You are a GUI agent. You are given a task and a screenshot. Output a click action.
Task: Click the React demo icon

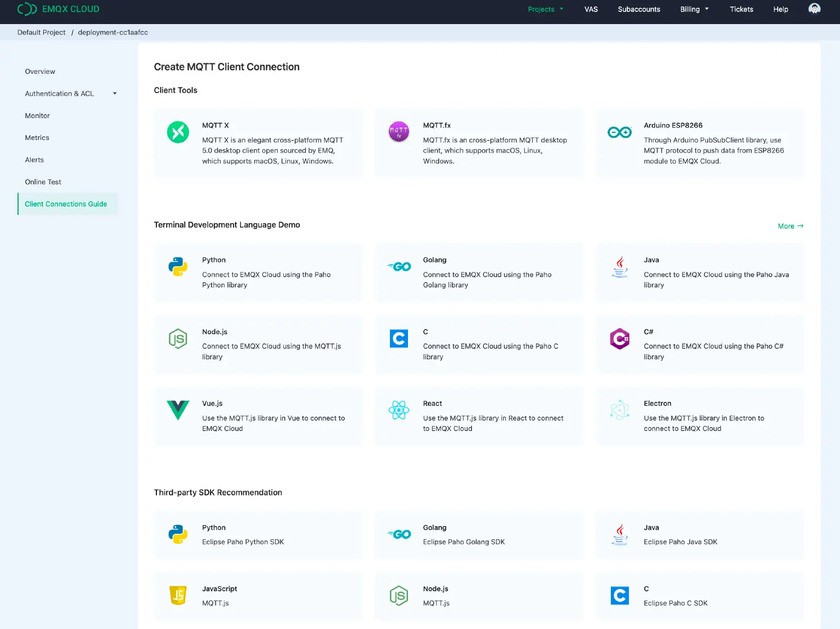tap(399, 410)
